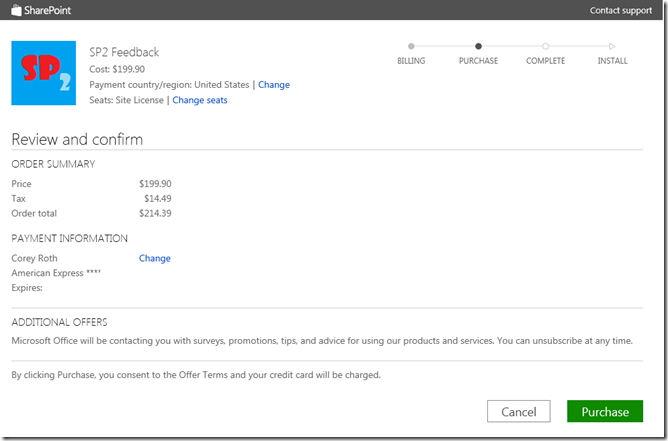Select the Purchase step dot
Viewport: 668px width, 441px height.
click(478, 46)
